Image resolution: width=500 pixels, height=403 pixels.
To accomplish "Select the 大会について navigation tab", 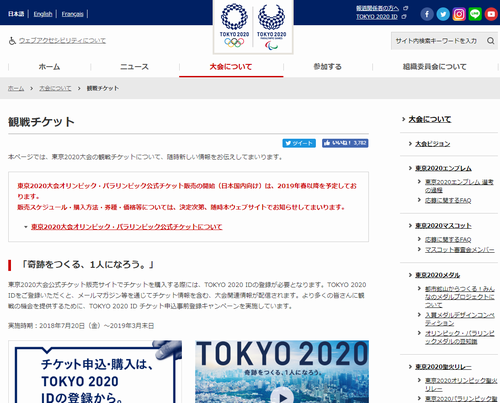I will click(231, 67).
